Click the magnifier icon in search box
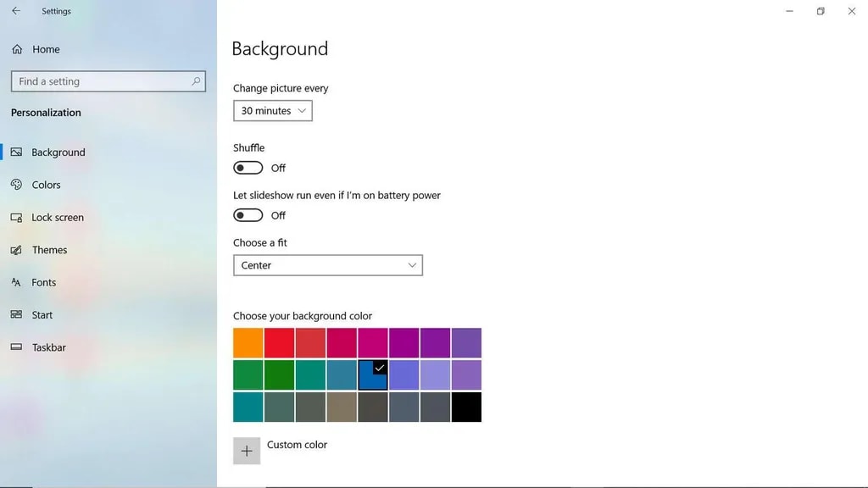868x488 pixels. point(197,81)
